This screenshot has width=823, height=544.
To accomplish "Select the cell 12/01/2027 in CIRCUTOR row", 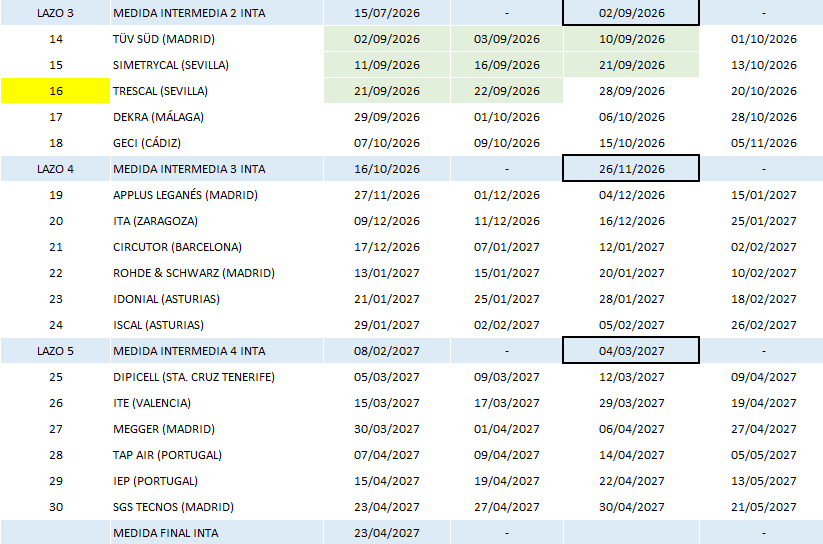I will [x=631, y=247].
